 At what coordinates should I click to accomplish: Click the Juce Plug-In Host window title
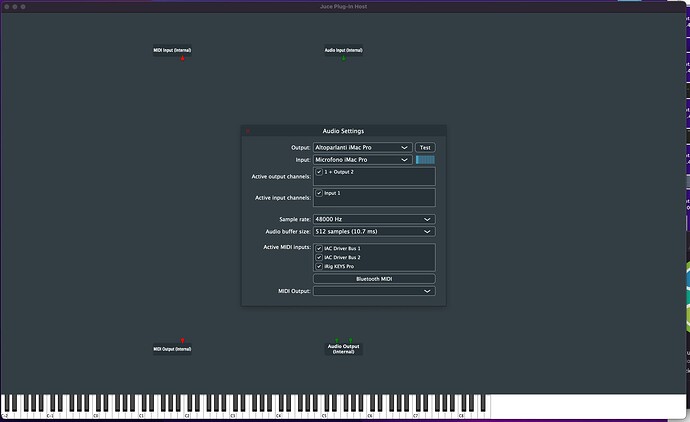[343, 7]
